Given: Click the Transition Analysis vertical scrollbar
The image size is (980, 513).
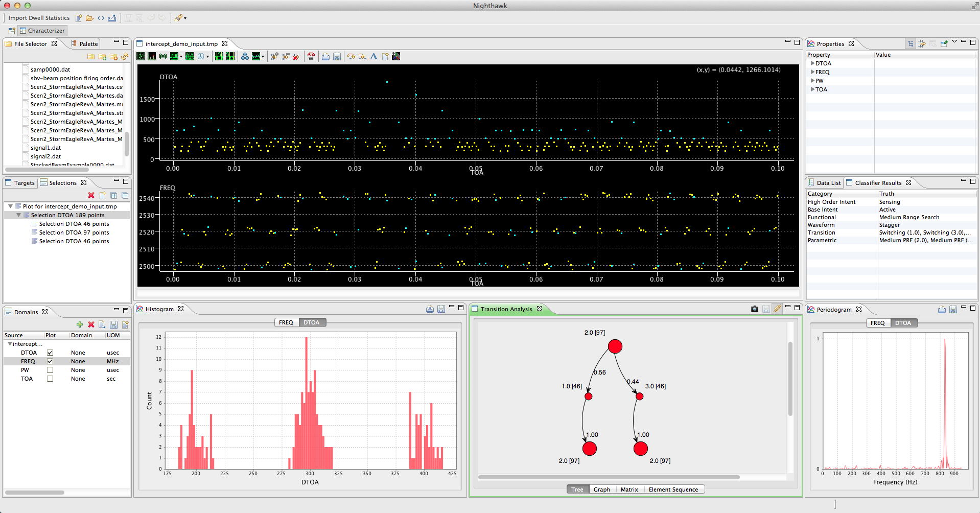Looking at the screenshot, I should point(790,378).
